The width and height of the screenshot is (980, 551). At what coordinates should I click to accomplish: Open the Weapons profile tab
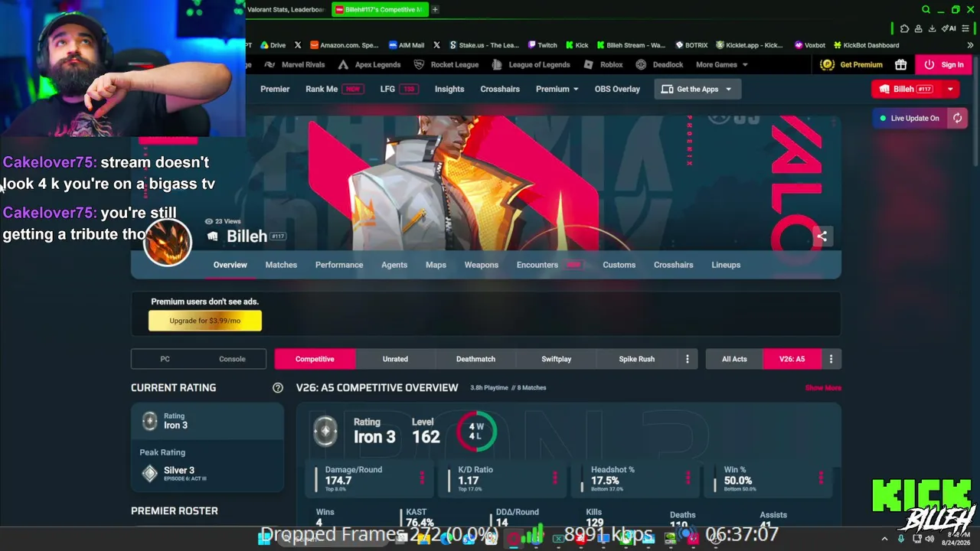point(482,265)
